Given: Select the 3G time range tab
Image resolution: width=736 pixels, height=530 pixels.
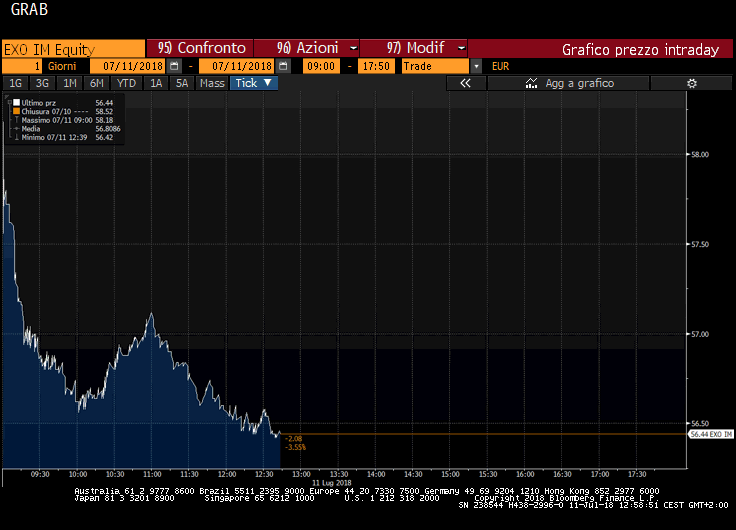Looking at the screenshot, I should coord(42,84).
